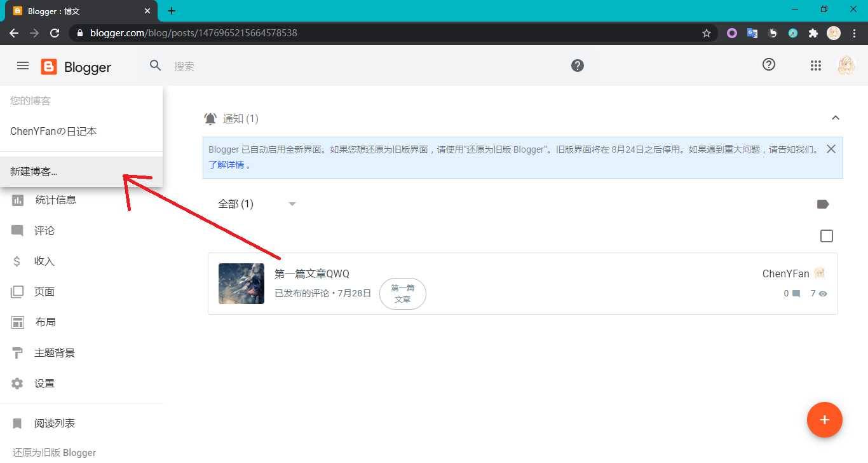Viewport: 868px width, 463px height.
Task: Click the author name ChenYFan
Action: click(786, 273)
